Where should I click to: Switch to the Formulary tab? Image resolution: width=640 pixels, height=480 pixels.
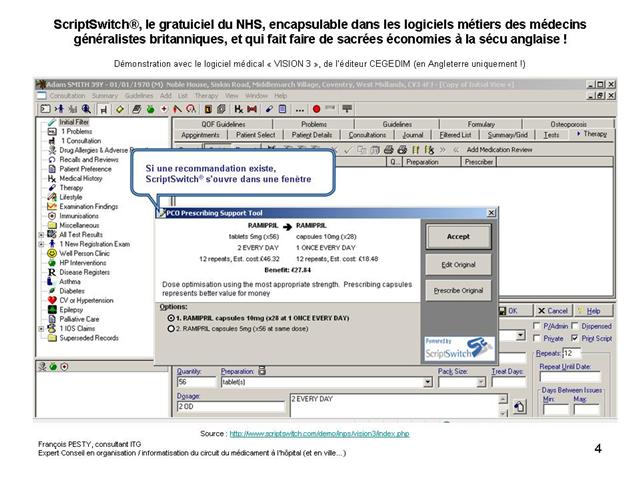tap(481, 124)
